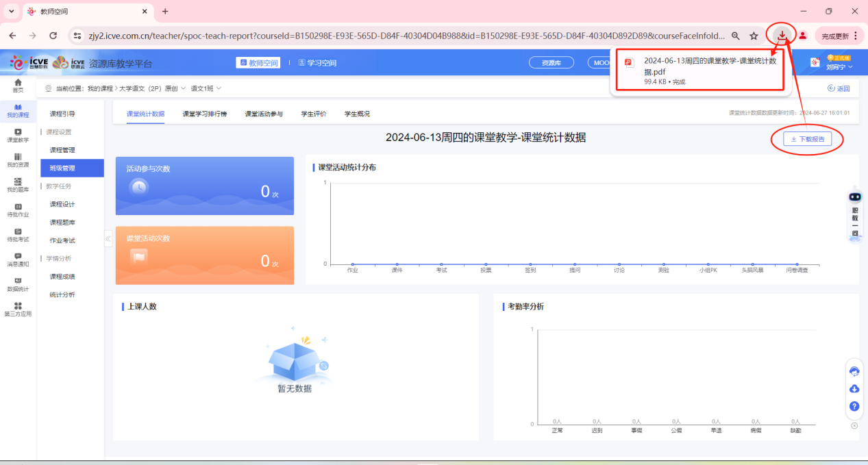
Task: Click the downloaded 课堂统计数据 PDF item
Action: point(699,66)
